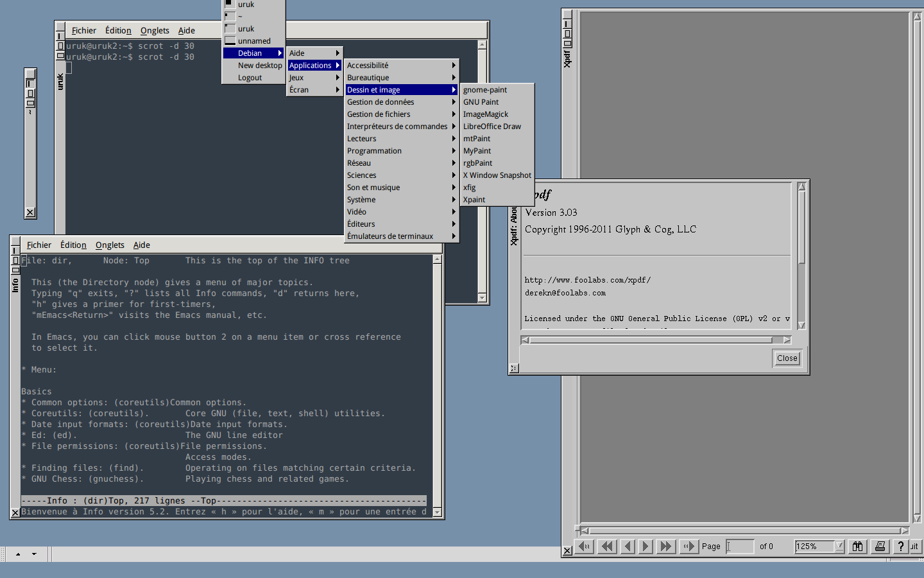Screen dimensions: 924x578
Task: Search with the binoculars icon in Xpdf
Action: (x=858, y=547)
